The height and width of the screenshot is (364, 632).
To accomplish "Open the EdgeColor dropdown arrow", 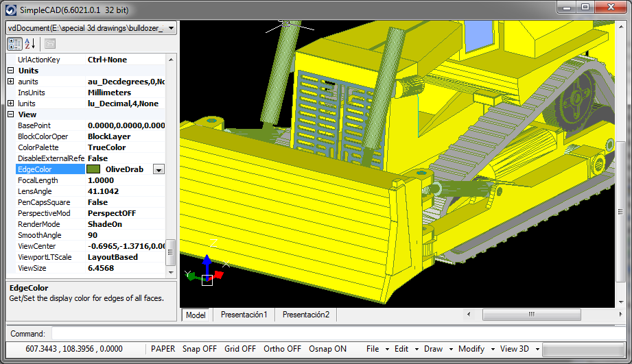I will point(159,169).
